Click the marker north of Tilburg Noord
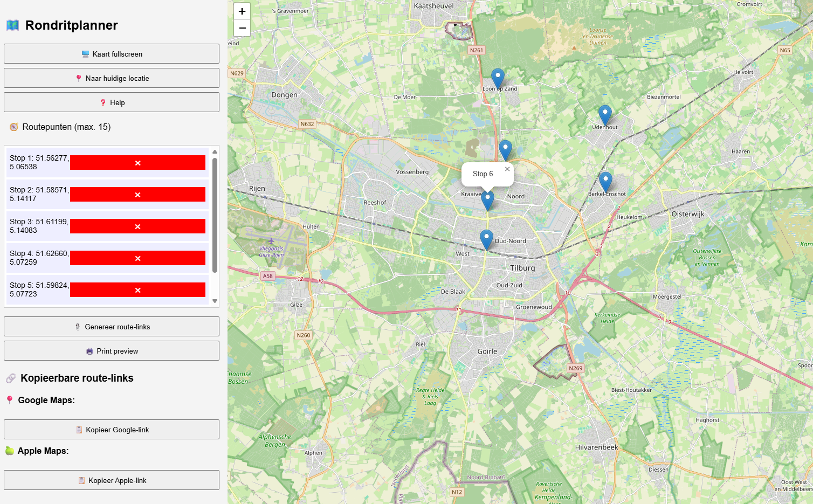This screenshot has width=813, height=504. coord(505,150)
